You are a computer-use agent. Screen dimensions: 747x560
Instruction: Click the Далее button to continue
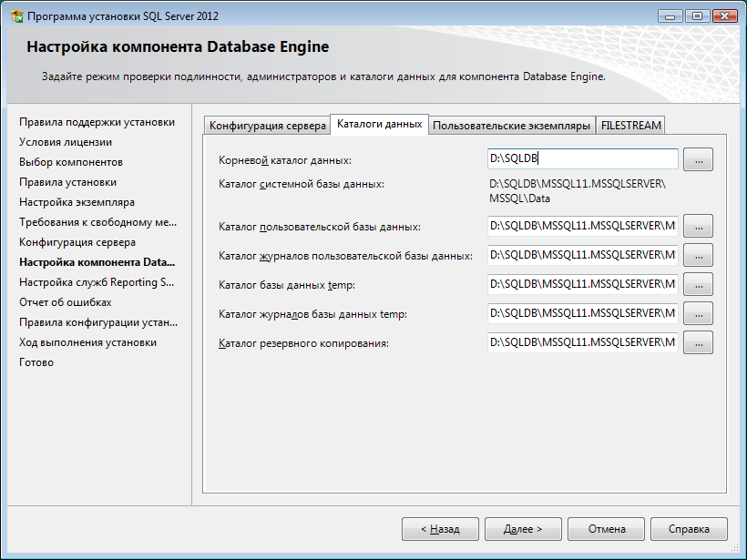(x=523, y=528)
